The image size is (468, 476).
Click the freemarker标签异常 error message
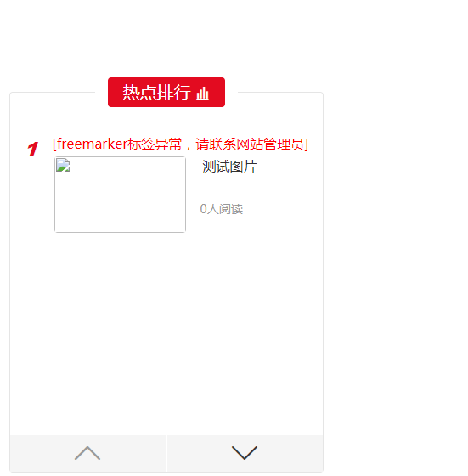coord(180,144)
